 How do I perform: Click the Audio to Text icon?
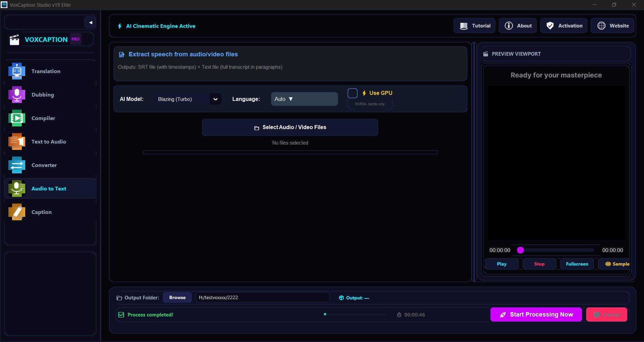(17, 188)
